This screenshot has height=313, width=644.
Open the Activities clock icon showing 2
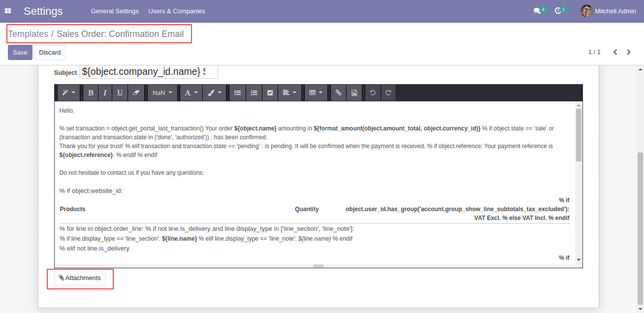(559, 9)
